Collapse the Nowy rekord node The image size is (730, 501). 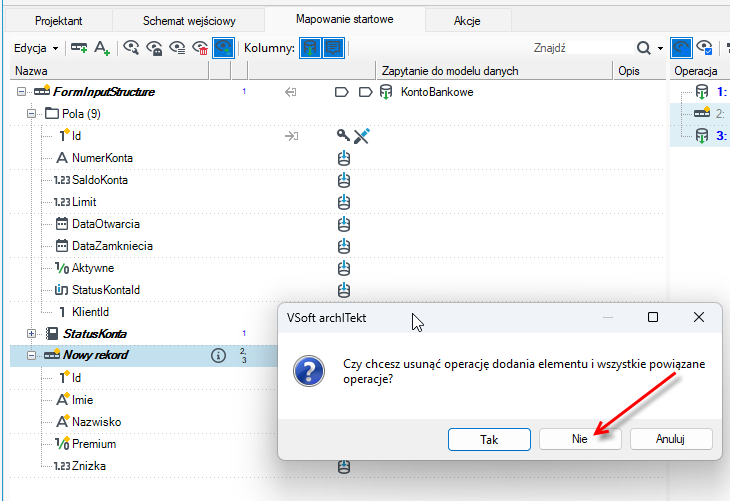(31, 355)
